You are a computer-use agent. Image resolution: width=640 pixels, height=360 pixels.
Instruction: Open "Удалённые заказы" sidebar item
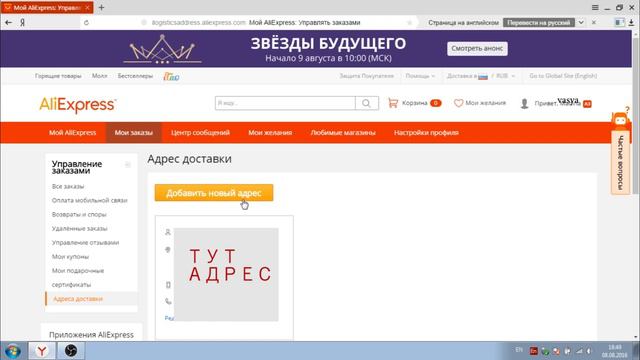pos(79,229)
